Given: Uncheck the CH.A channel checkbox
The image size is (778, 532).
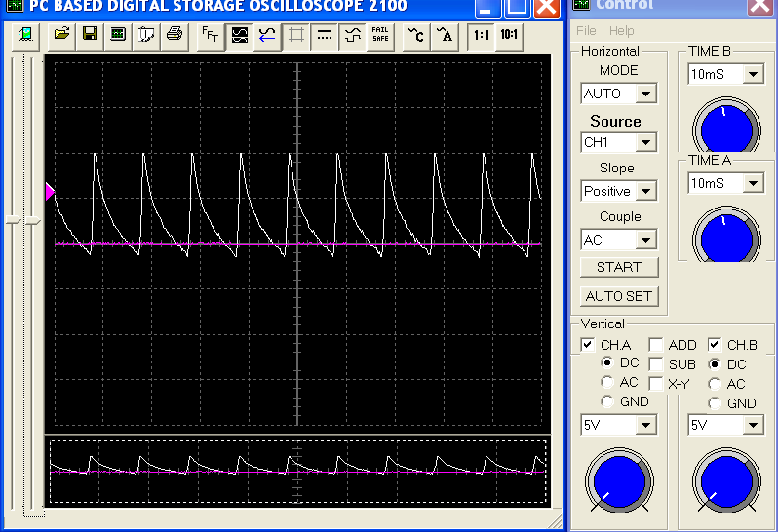Looking at the screenshot, I should click(588, 345).
